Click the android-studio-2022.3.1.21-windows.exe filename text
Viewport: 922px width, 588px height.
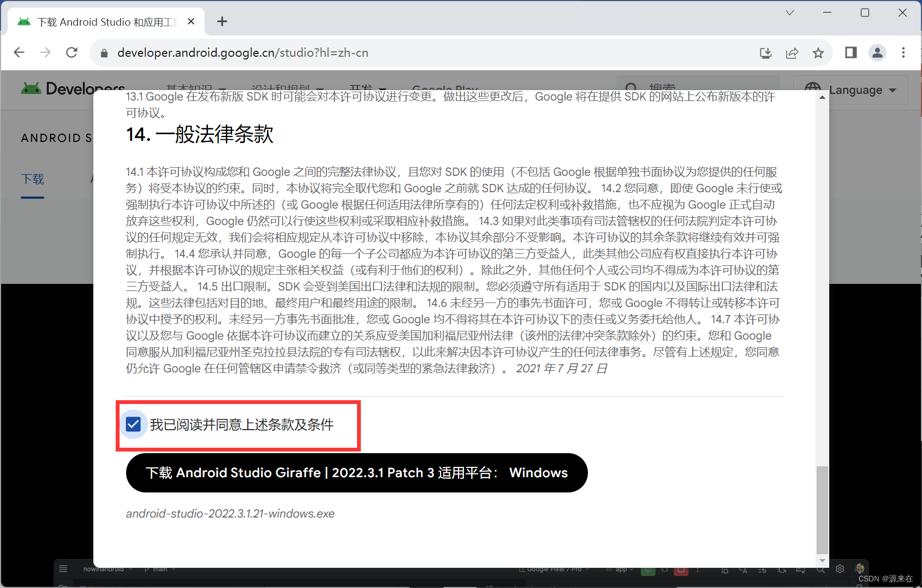click(230, 514)
